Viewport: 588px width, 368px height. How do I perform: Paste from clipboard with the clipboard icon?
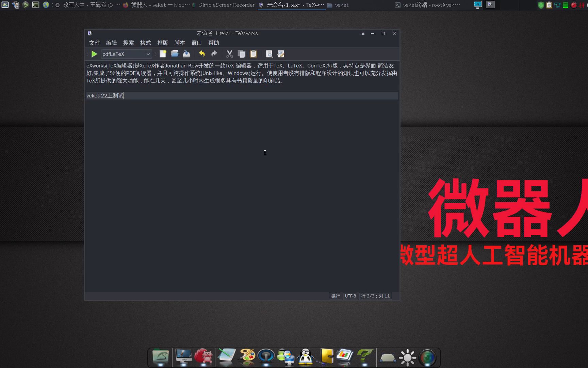point(254,54)
